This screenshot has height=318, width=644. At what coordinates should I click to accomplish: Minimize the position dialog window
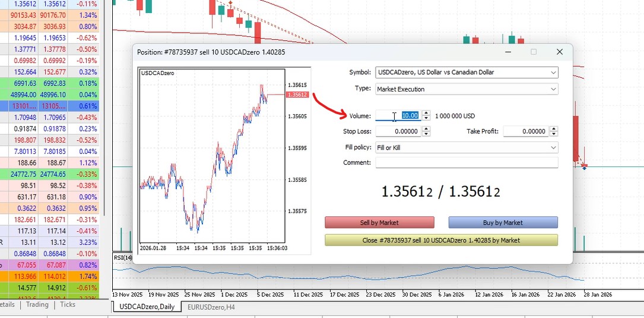507,52
